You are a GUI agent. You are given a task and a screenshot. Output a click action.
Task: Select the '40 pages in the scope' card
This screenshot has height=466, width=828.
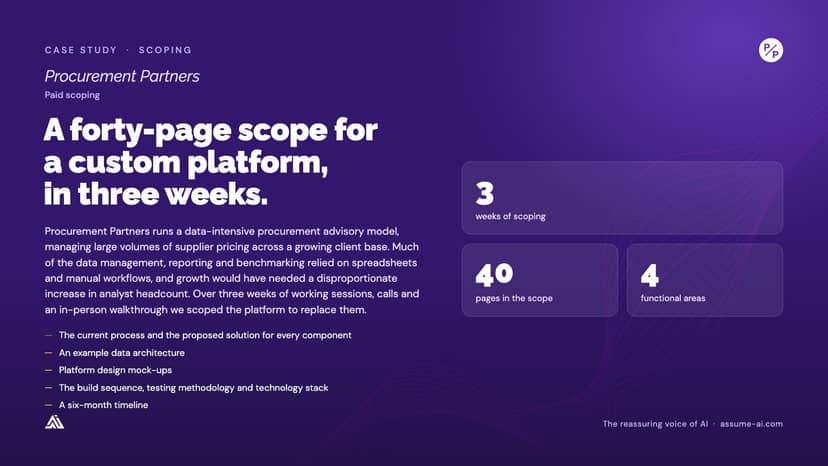click(540, 280)
